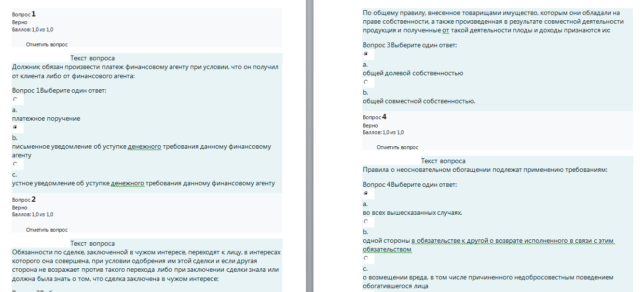The width and height of the screenshot is (644, 292).
Task: Click the 'Вопрос 1' heading
Action: click(24, 14)
